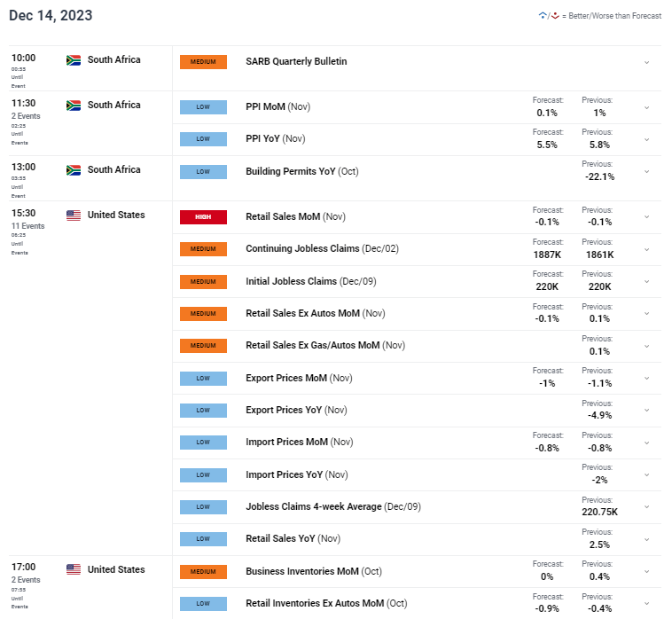This screenshot has height=619, width=672.
Task: Expand the PPI MoM (Nov) row chevron
Action: click(x=646, y=108)
